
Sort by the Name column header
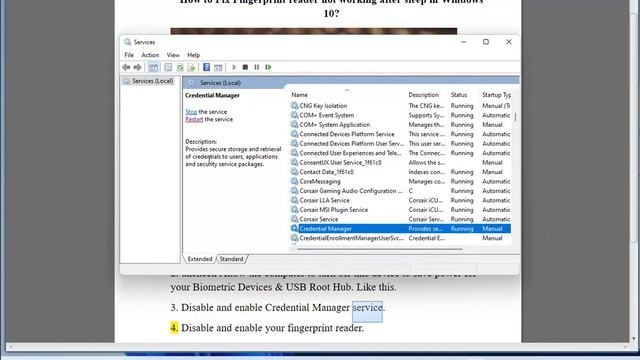tap(300, 95)
